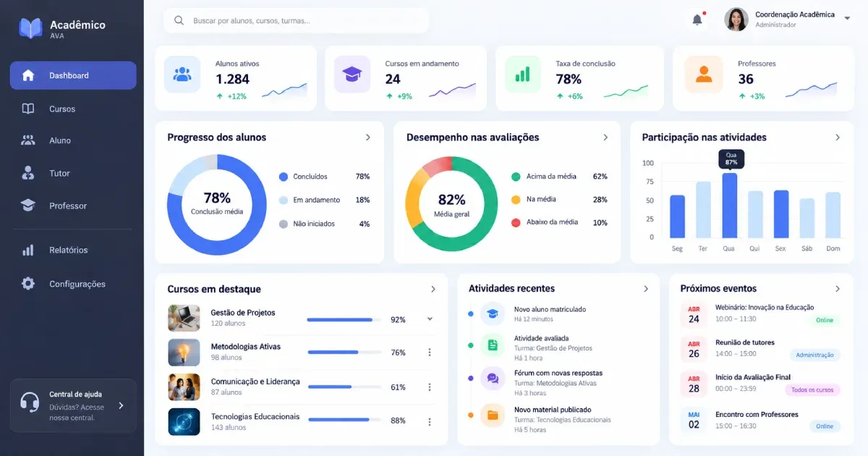
Task: Click the Novo material publicado folder icon
Action: 493,415
